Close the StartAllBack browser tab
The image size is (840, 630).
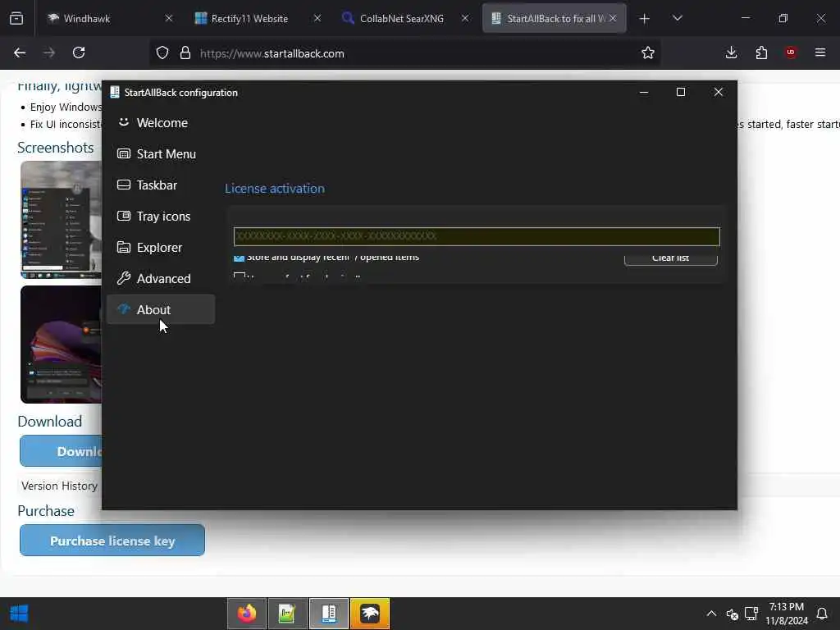[613, 18]
